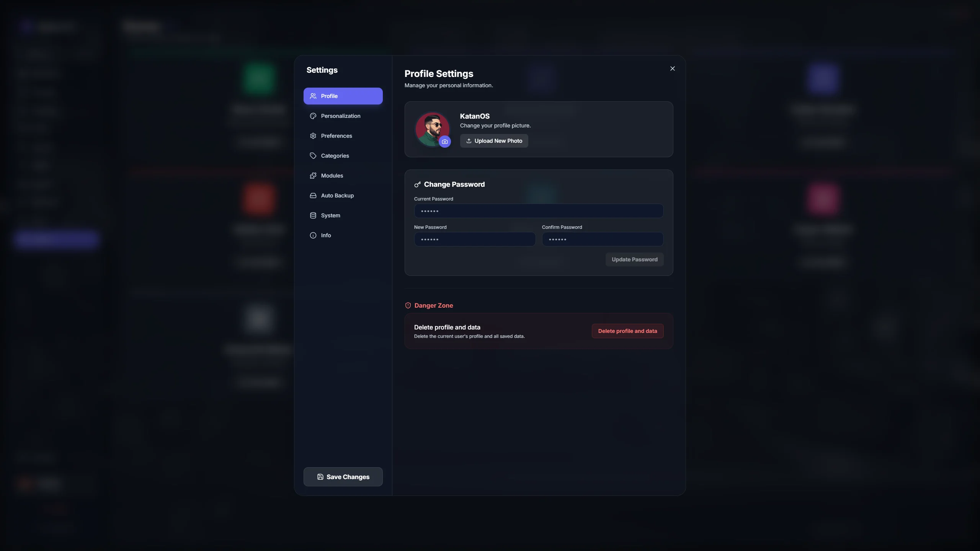
Task: Click the Categories tag icon
Action: tap(313, 156)
